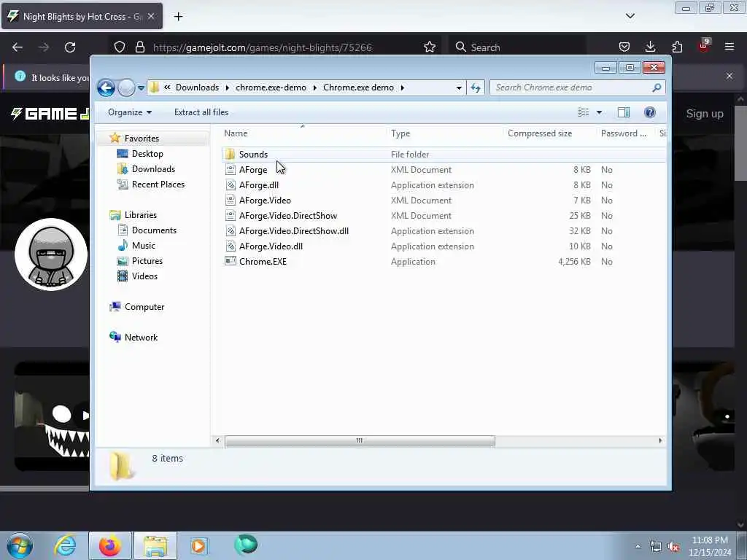Click the Sign up link on Game Jolt
This screenshot has height=560, width=747.
[705, 114]
